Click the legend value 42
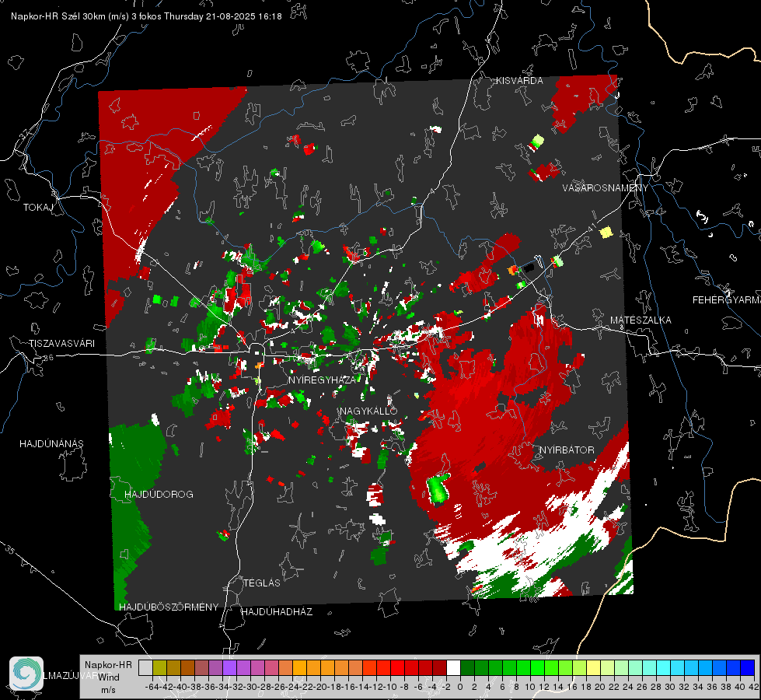The image size is (761, 700). tap(753, 687)
